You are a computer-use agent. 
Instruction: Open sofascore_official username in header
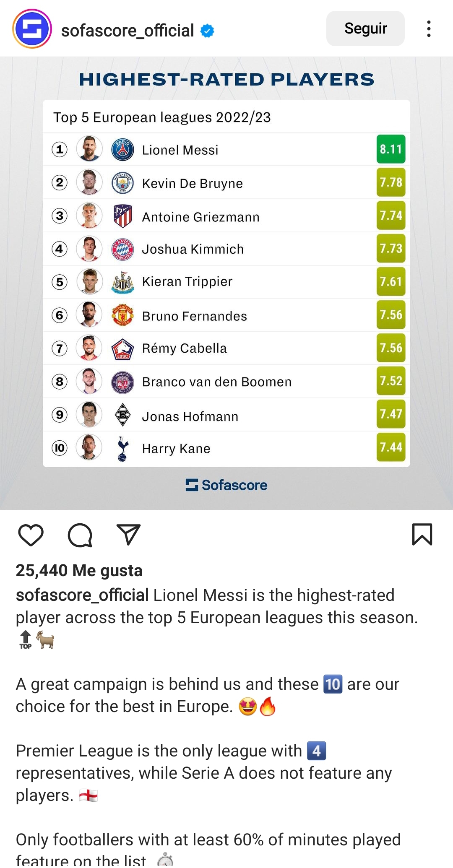coord(128,31)
